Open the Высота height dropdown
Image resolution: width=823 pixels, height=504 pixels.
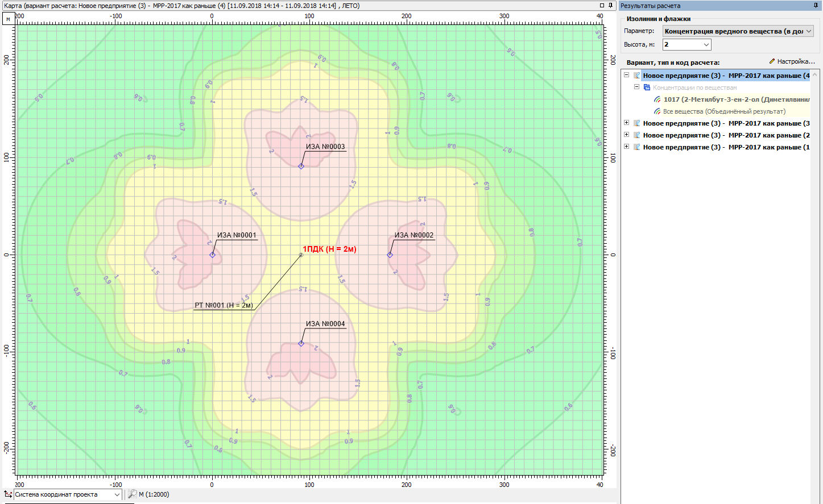pos(706,44)
